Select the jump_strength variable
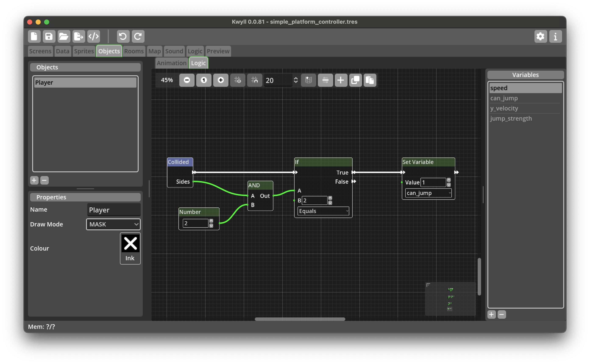The height and width of the screenshot is (364, 590). point(511,119)
